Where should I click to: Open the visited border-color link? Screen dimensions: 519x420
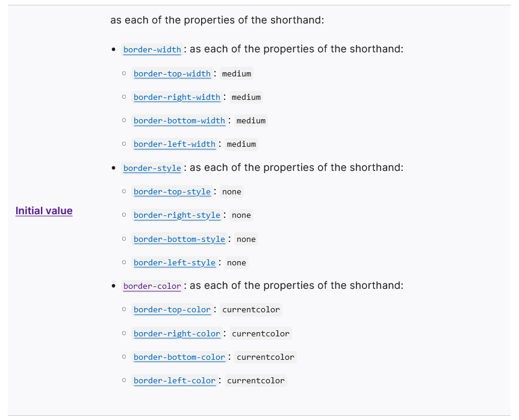[x=152, y=286]
